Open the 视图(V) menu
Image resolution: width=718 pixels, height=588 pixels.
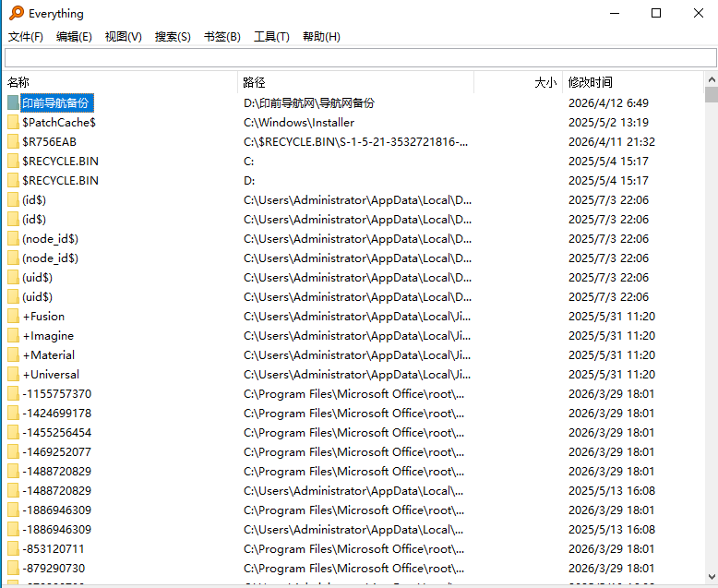click(123, 37)
